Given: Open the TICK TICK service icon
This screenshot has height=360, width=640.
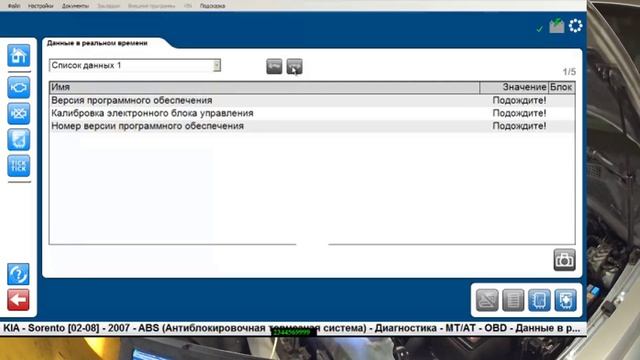Looking at the screenshot, I should pos(19,166).
